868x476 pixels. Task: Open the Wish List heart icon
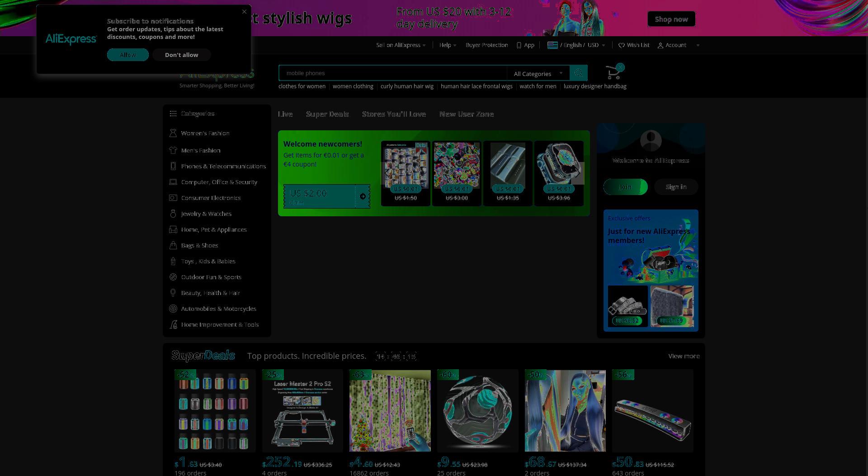click(622, 45)
